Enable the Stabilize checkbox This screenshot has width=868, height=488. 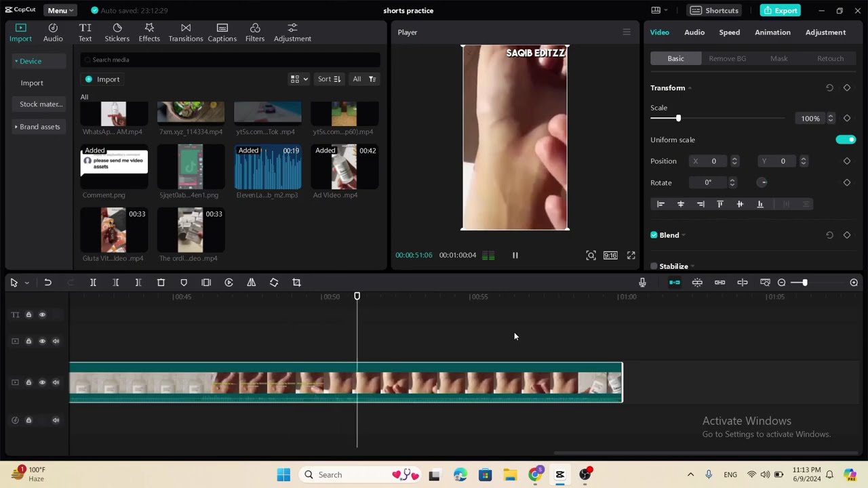pyautogui.click(x=654, y=266)
